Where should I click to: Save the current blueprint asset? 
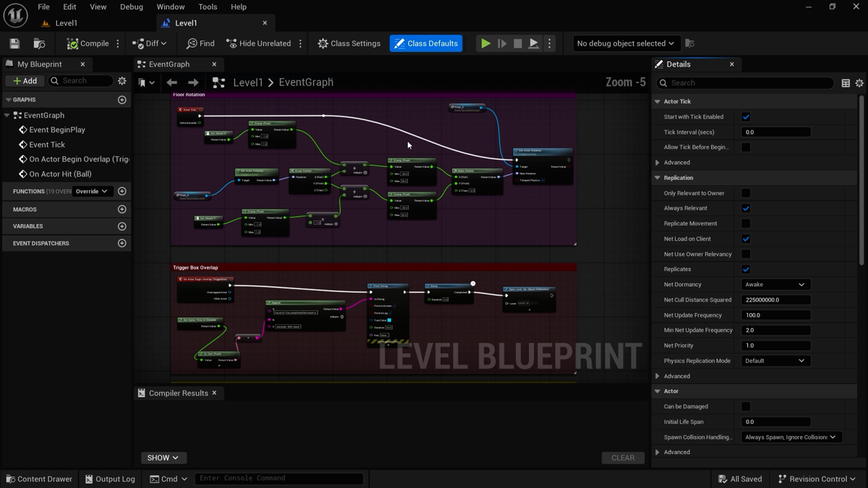14,43
